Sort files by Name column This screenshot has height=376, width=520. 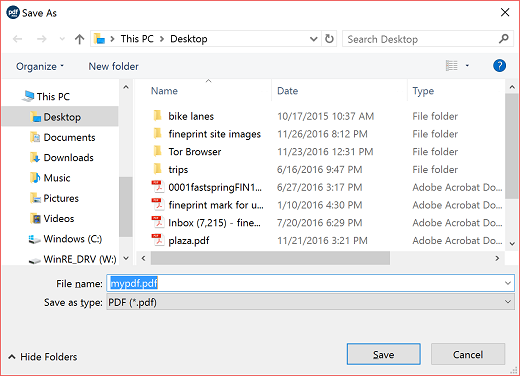click(x=164, y=91)
